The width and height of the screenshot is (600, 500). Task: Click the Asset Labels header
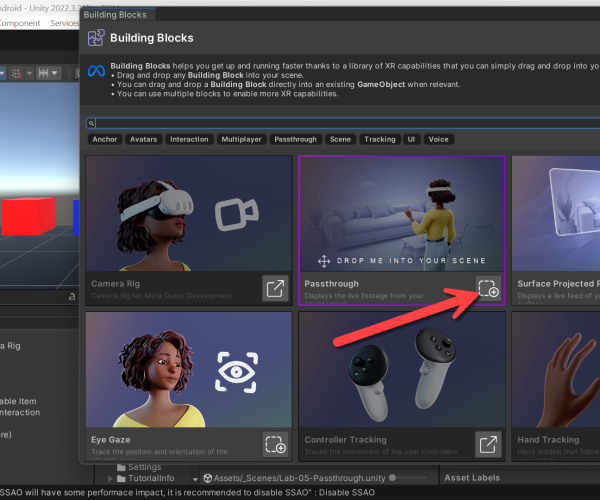point(472,478)
